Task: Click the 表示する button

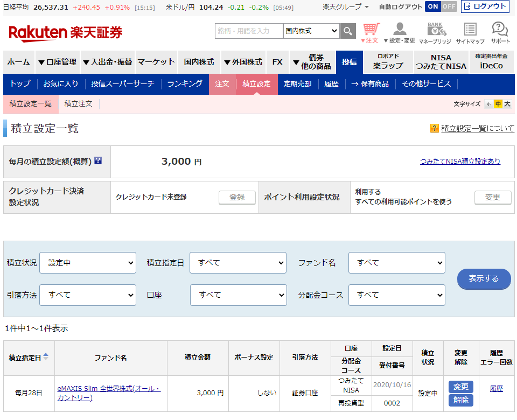Action: click(x=484, y=278)
